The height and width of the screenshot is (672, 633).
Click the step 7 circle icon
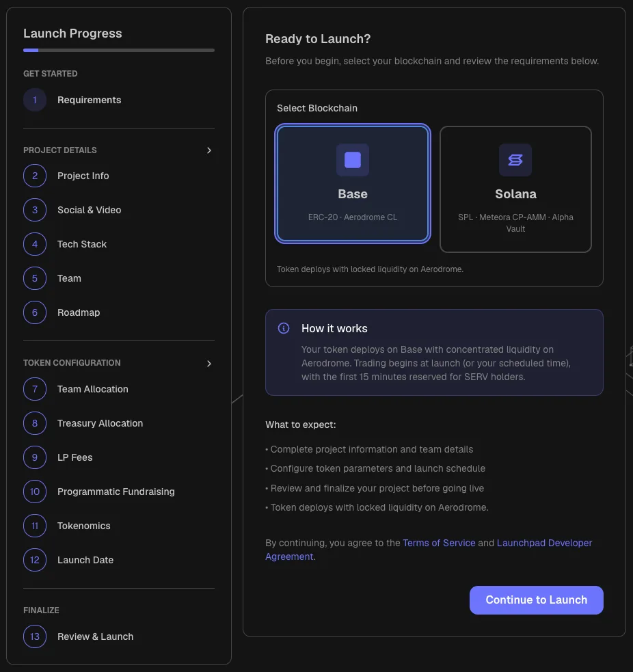35,389
